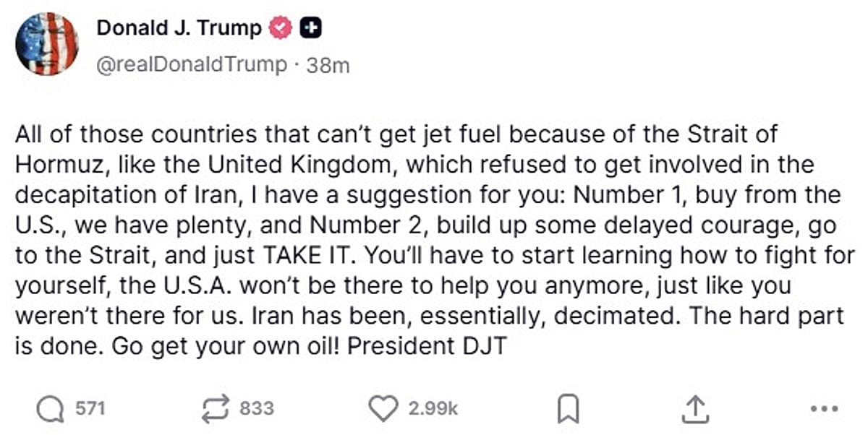Click the red verified checkmark badge
This screenshot has width=868, height=435.
click(281, 28)
